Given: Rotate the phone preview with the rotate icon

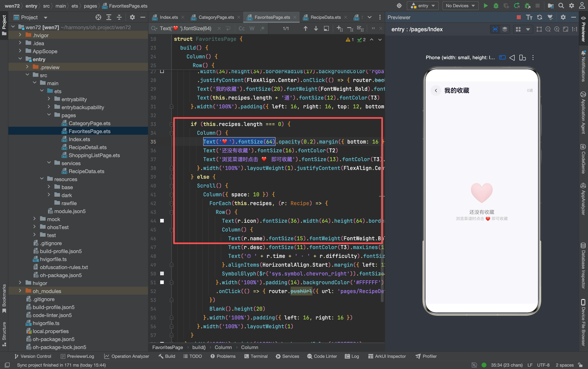Looking at the screenshot, I should click(x=522, y=58).
